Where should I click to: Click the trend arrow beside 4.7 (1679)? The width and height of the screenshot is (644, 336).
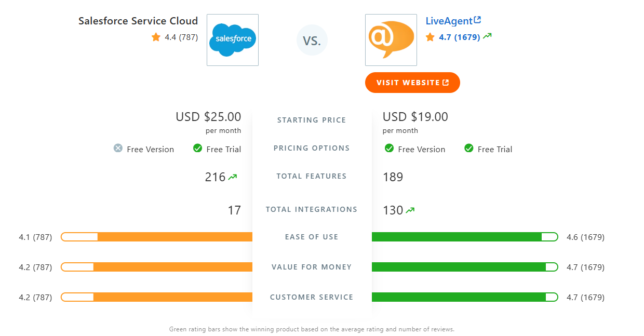tap(487, 36)
